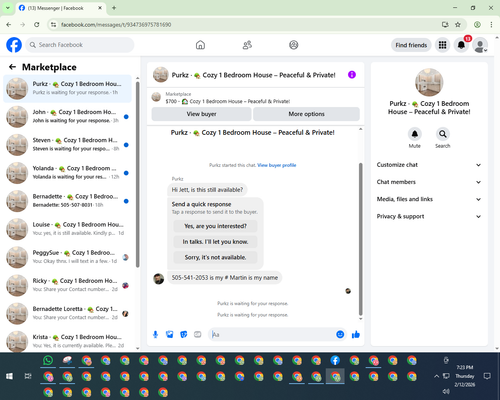Click site information icon in address bar
The width and height of the screenshot is (500, 400).
coord(53,25)
